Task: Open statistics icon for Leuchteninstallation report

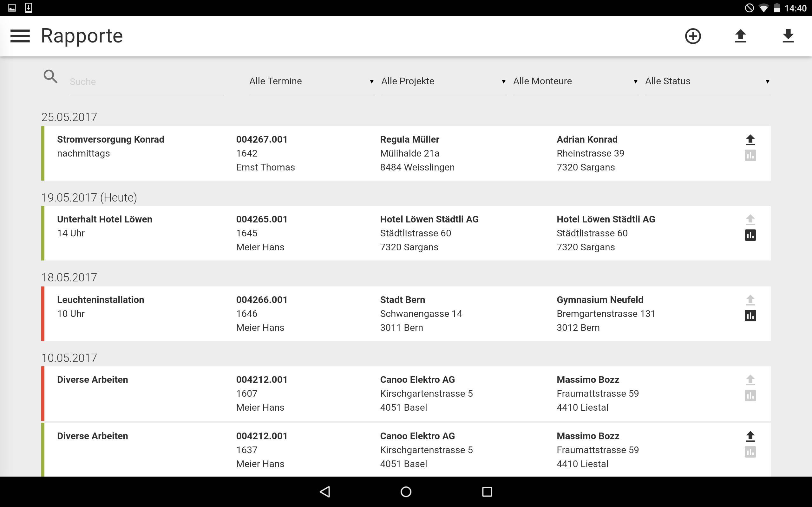Action: (x=750, y=316)
